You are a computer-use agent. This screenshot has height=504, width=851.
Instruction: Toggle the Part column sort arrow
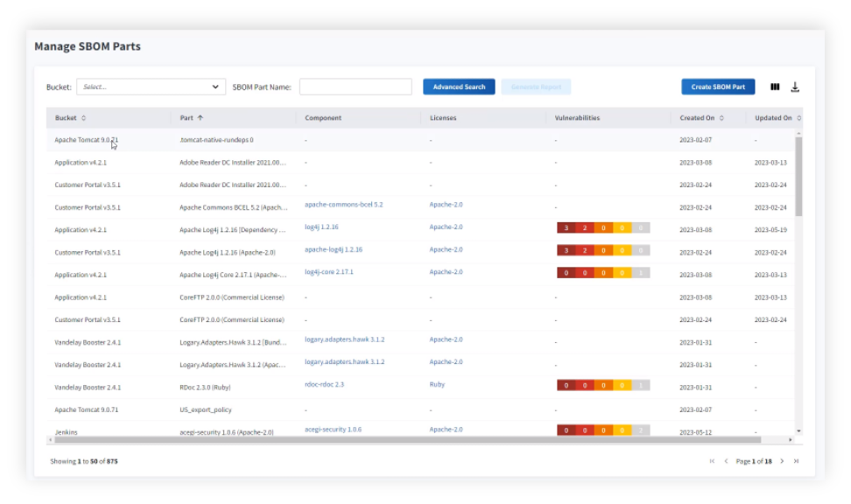coord(200,118)
